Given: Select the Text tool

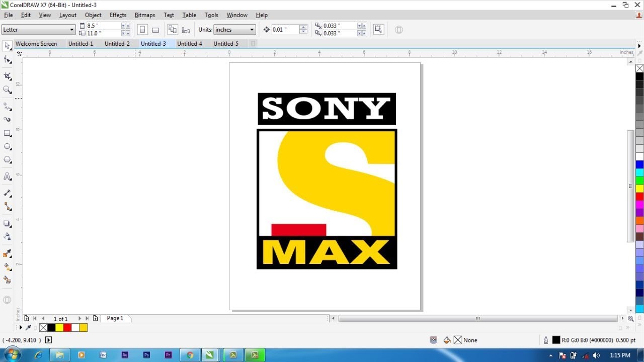Looking at the screenshot, I should tap(8, 176).
